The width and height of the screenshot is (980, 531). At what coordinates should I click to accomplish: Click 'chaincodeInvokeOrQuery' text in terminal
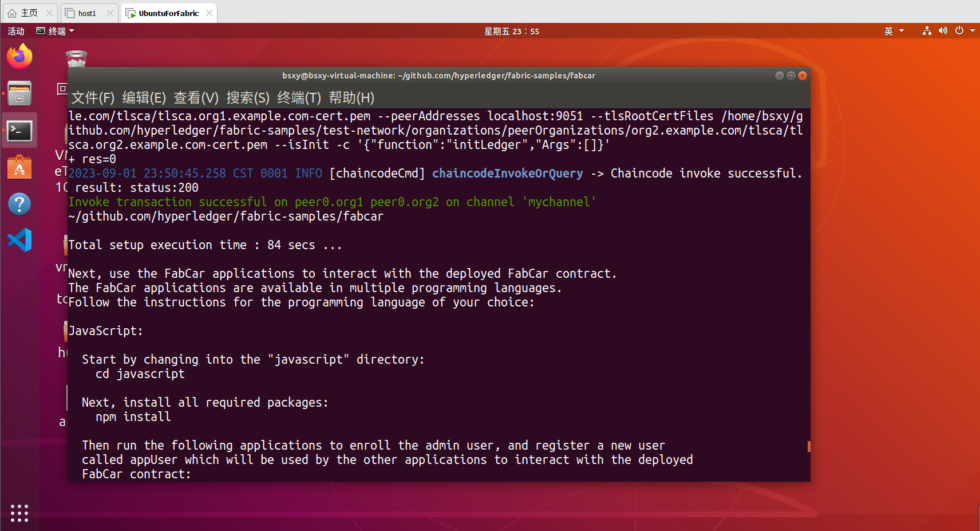(x=507, y=174)
